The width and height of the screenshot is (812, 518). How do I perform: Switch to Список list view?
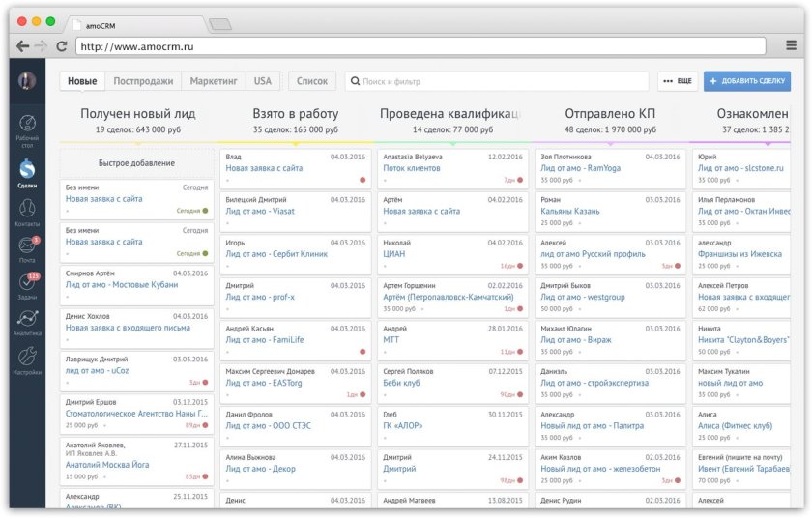point(312,81)
